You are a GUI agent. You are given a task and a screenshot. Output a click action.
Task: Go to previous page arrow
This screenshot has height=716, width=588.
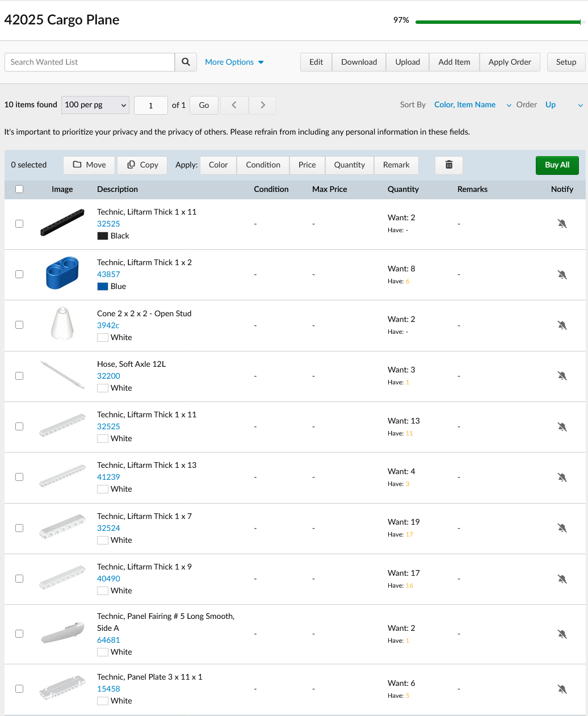pyautogui.click(x=234, y=105)
